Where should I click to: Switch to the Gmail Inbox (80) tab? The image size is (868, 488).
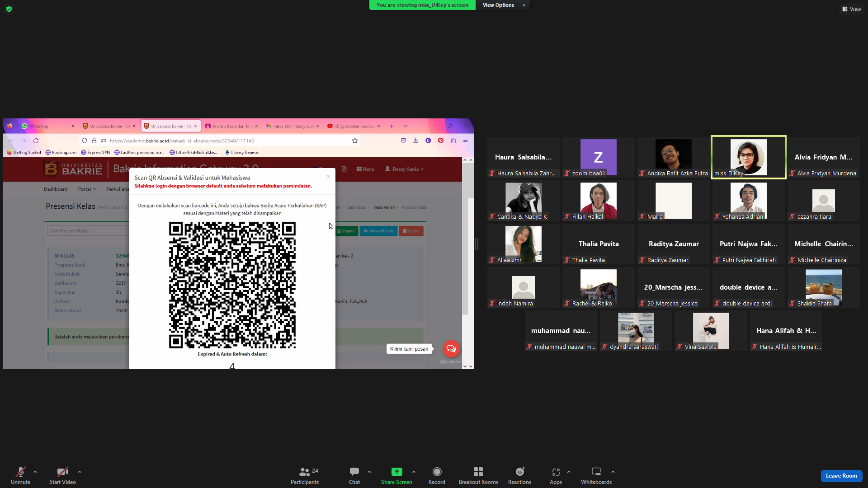pyautogui.click(x=292, y=126)
